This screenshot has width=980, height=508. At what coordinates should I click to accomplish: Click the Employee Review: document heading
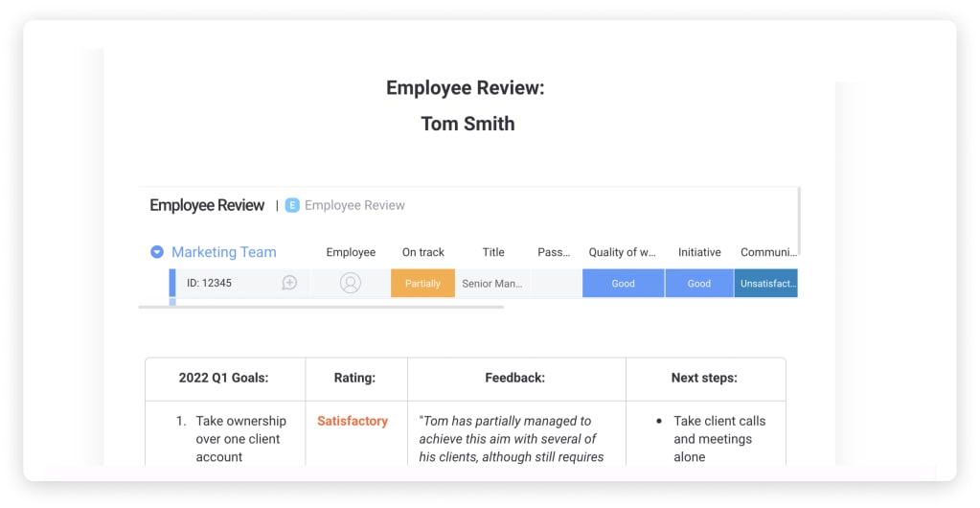465,87
